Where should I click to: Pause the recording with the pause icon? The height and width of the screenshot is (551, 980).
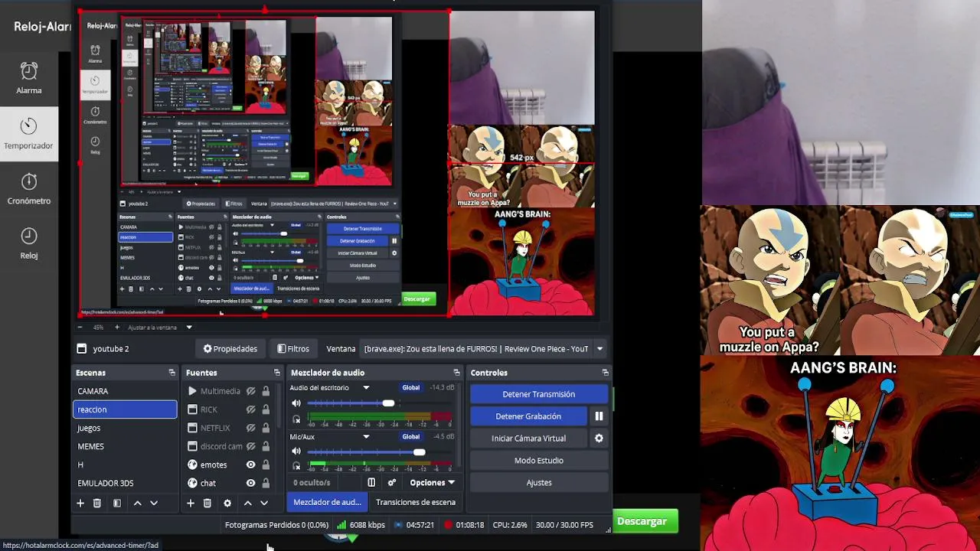[x=599, y=416]
